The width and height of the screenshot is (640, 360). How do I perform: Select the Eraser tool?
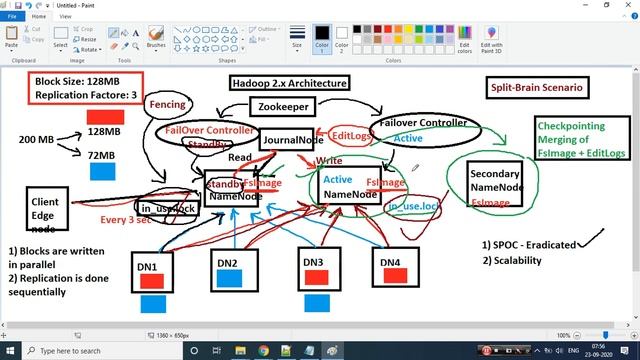(114, 46)
